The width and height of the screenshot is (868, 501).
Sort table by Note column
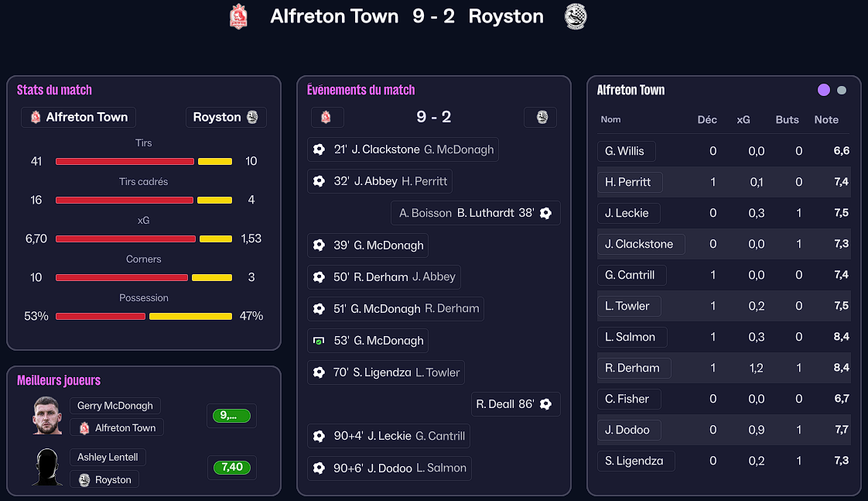[x=826, y=120]
